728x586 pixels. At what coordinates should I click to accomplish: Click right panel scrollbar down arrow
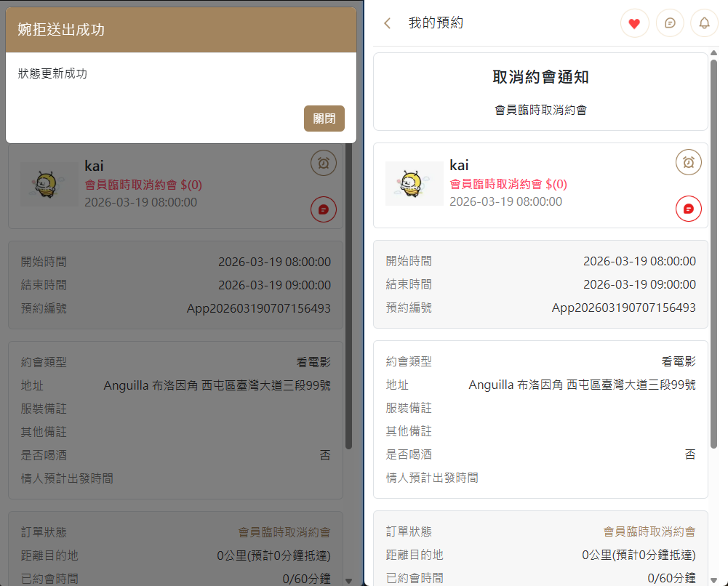pyautogui.click(x=713, y=580)
